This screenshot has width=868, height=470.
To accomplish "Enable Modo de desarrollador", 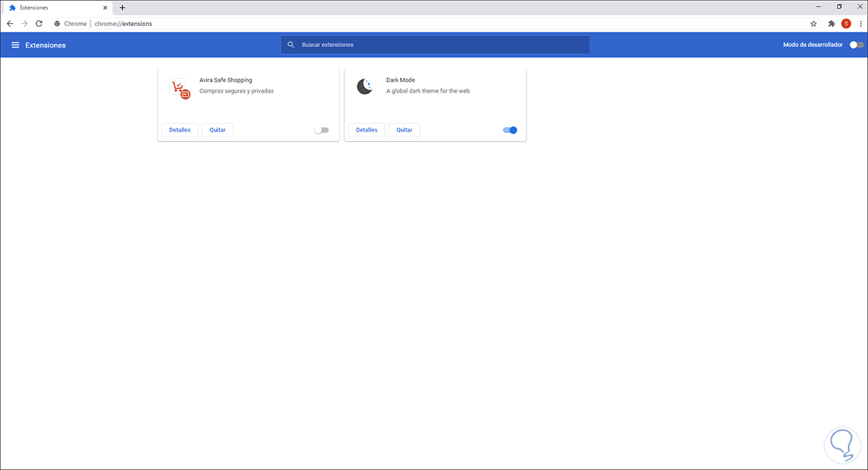I will pos(856,44).
